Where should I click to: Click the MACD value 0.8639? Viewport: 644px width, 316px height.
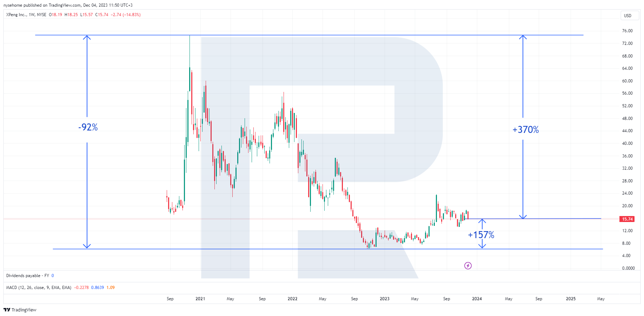pyautogui.click(x=98, y=288)
